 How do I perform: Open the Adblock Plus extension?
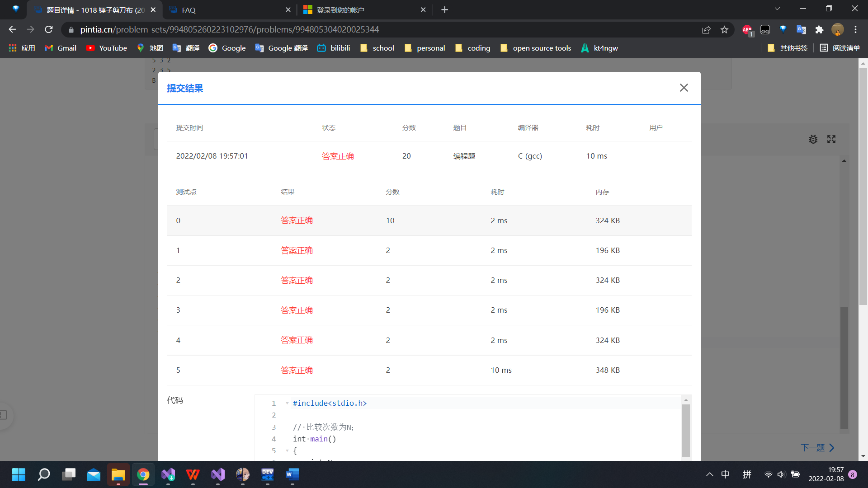[747, 29]
